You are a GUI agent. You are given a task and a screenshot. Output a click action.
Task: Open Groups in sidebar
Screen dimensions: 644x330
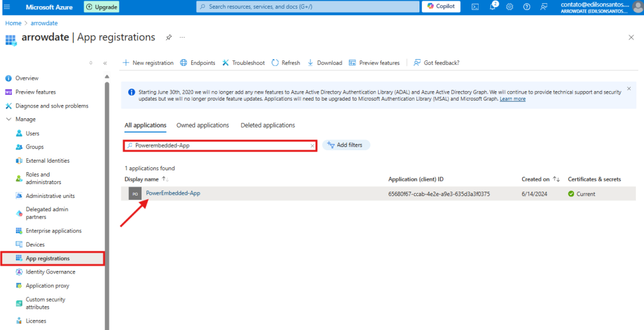coord(35,147)
